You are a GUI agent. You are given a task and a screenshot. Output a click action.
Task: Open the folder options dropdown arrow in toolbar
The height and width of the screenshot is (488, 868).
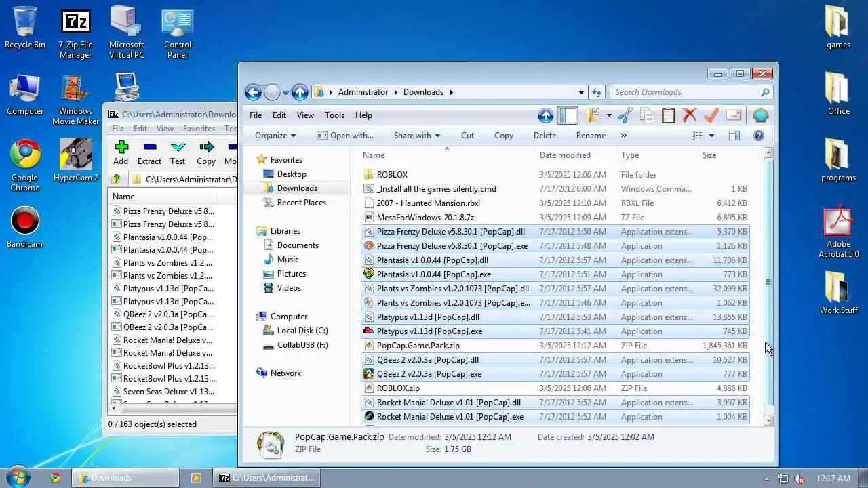click(x=609, y=115)
